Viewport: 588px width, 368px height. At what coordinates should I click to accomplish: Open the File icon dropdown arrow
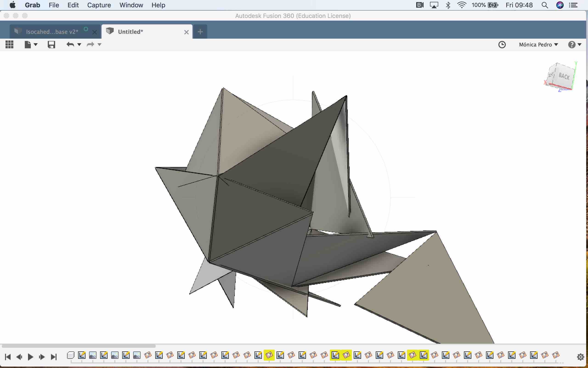click(35, 45)
